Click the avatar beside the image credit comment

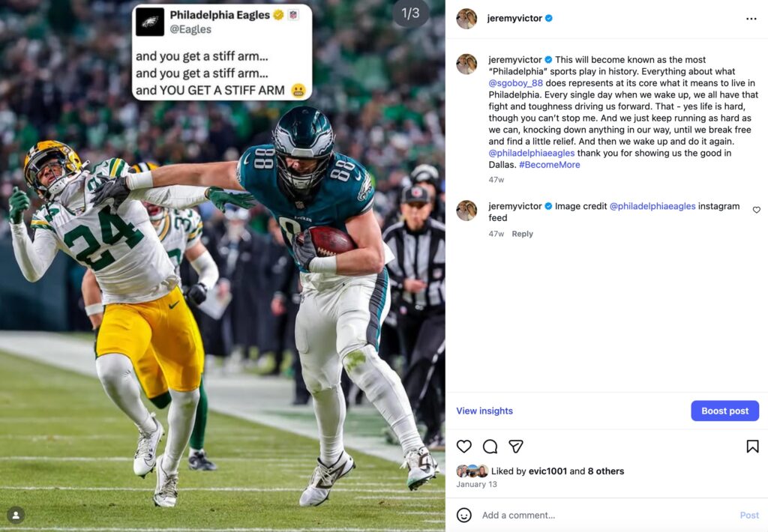click(x=466, y=211)
